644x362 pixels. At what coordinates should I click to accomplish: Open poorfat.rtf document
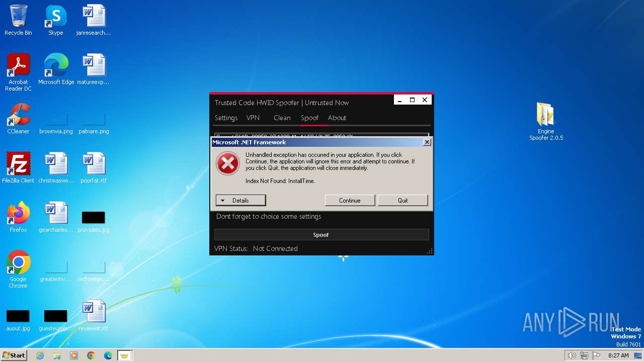pos(94,168)
